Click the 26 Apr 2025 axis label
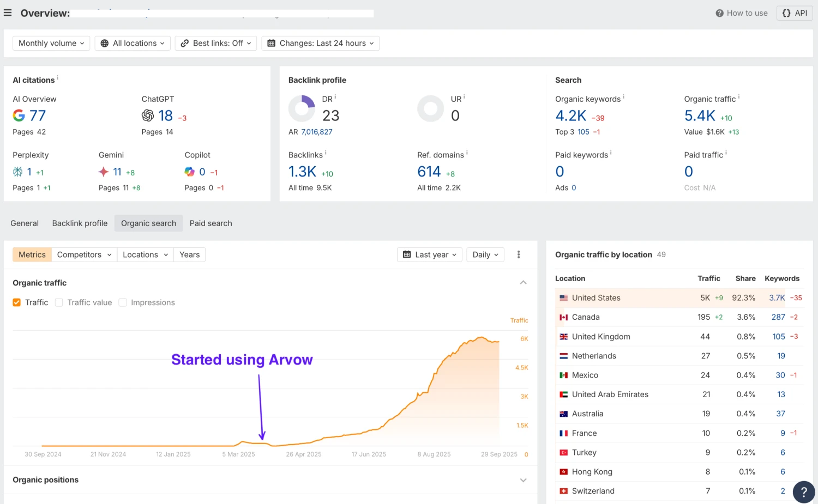Screen dimensions: 818x504 (x=304, y=454)
